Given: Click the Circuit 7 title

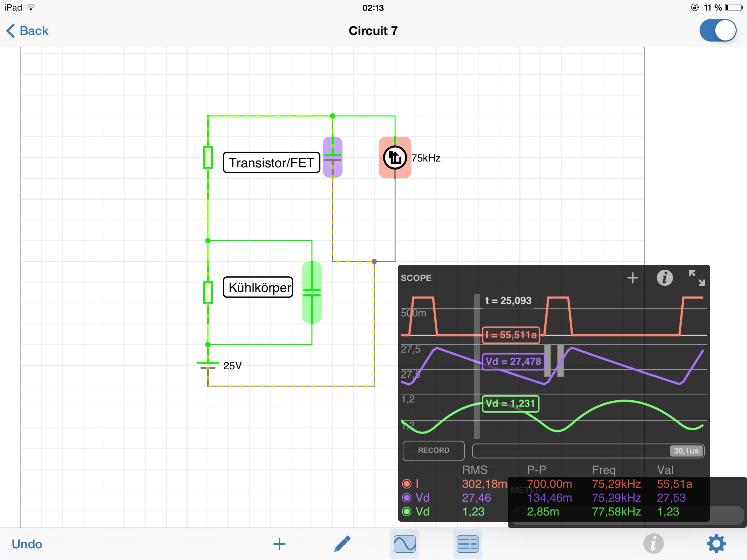Looking at the screenshot, I should pos(373,31).
